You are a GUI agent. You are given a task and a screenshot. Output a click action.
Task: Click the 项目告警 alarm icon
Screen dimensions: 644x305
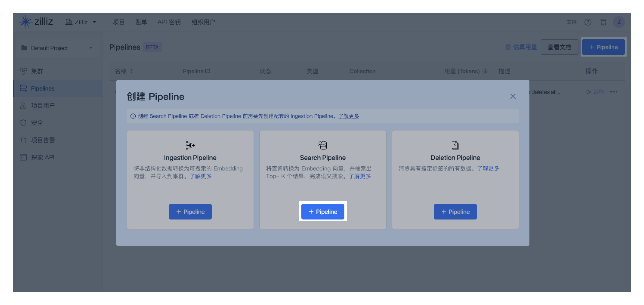click(x=23, y=140)
